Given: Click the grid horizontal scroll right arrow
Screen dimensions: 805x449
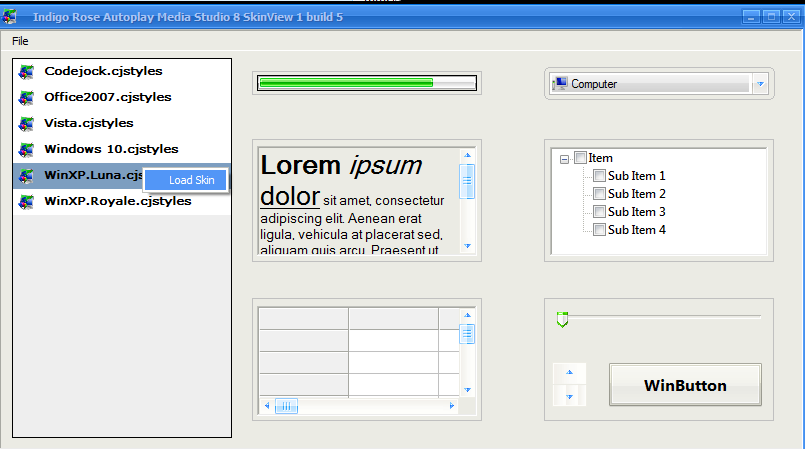Looking at the screenshot, I should point(452,406).
